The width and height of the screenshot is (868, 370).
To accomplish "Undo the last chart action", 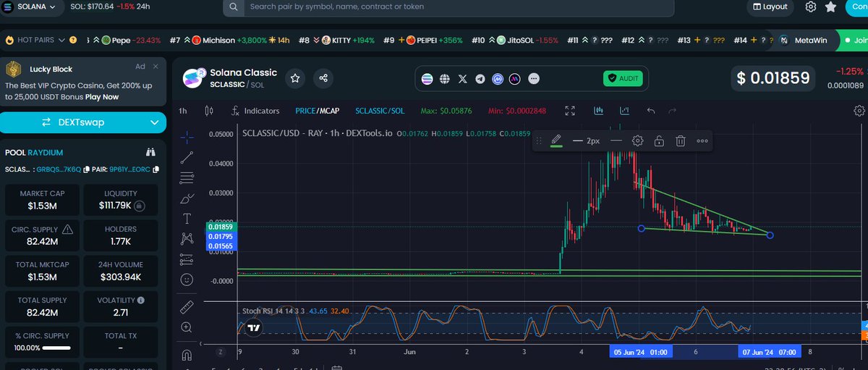I will 651,111.
